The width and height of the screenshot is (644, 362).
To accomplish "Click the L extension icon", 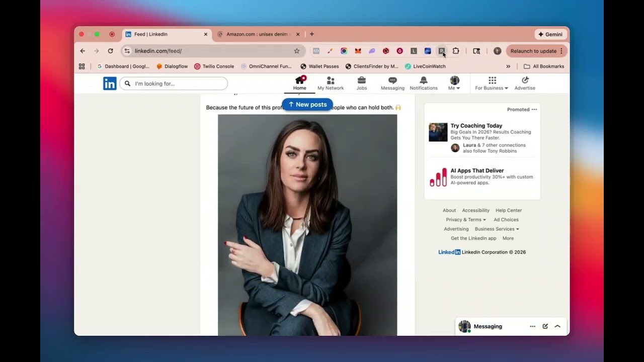I will click(414, 51).
